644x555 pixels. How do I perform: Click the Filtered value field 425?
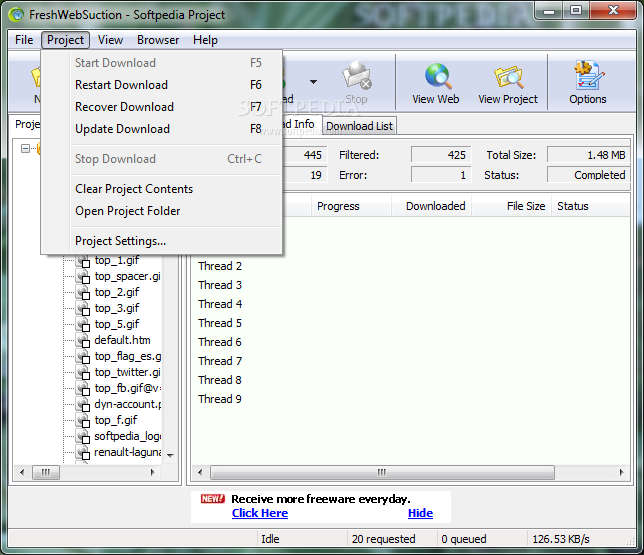pyautogui.click(x=441, y=155)
